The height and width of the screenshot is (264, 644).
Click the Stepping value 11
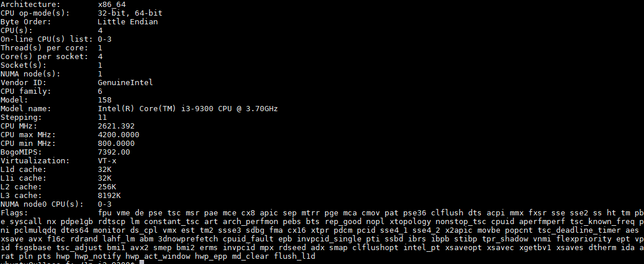point(102,117)
